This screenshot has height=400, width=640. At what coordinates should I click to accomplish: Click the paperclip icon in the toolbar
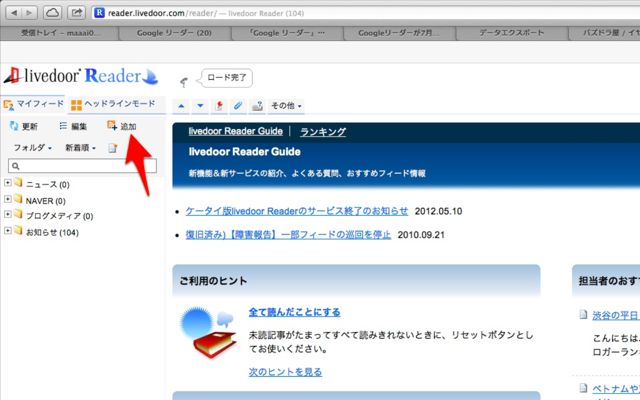click(238, 106)
